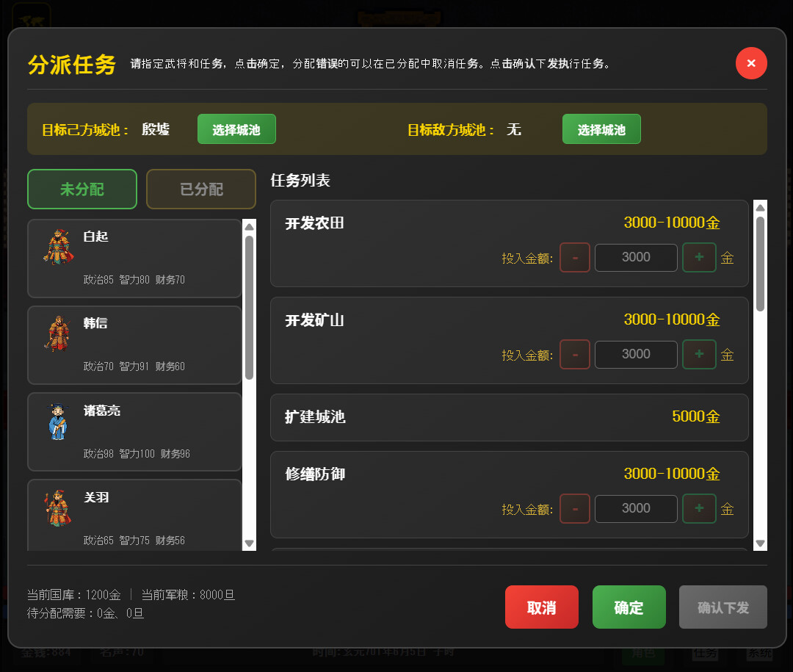Image resolution: width=793 pixels, height=672 pixels.
Task: Switch to the 未分配 tab
Action: click(82, 189)
